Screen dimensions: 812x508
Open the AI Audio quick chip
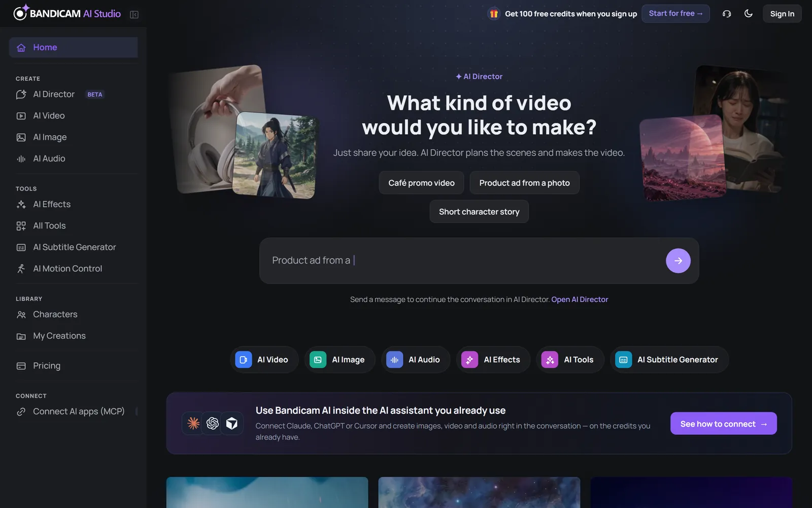click(x=416, y=360)
